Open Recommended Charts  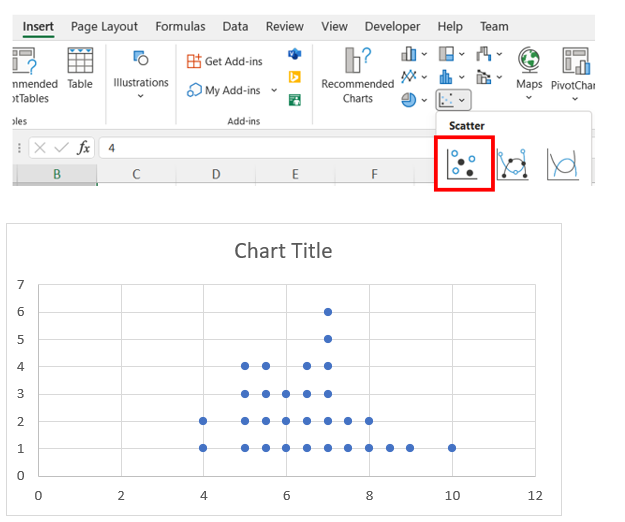click(x=358, y=76)
